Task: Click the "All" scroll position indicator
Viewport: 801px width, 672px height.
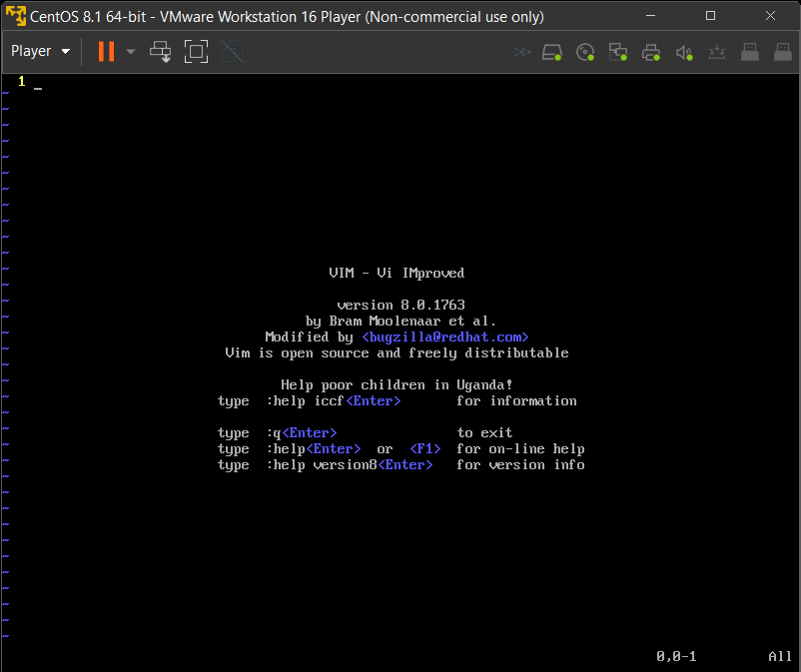Action: point(780,656)
